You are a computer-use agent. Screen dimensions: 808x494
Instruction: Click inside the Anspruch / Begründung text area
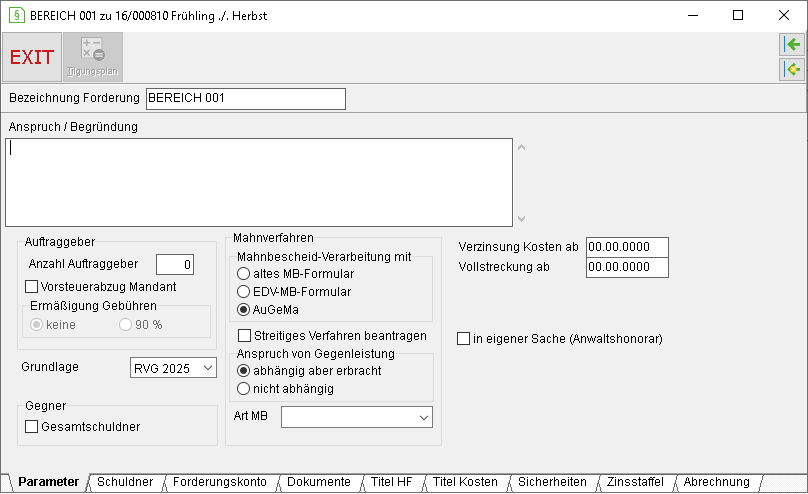(x=259, y=182)
